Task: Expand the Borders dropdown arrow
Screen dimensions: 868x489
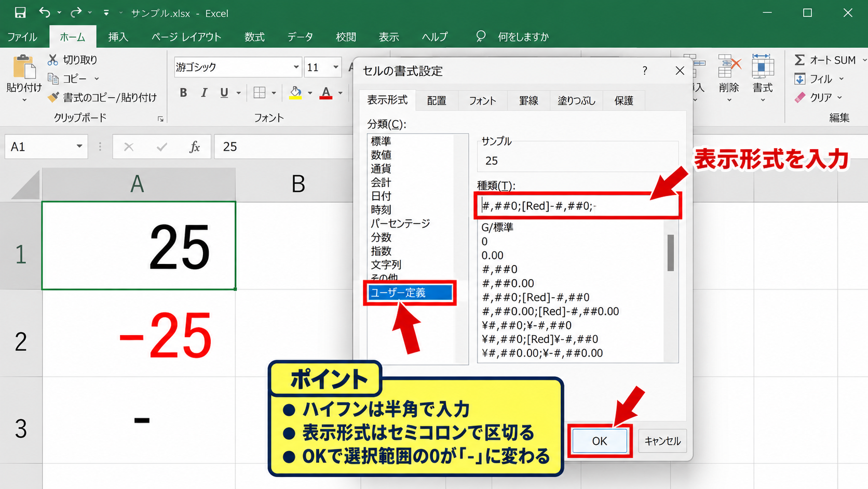Action: (x=274, y=94)
